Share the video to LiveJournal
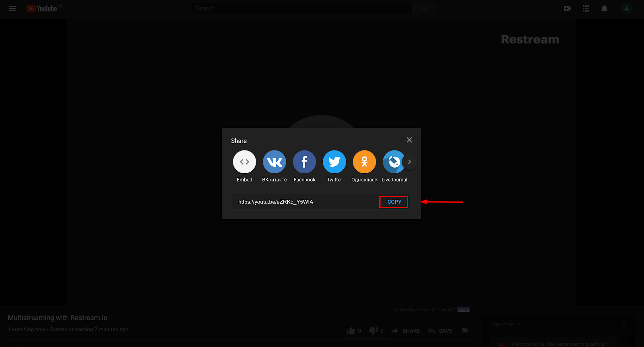Viewport: 644px width, 347px height. point(394,162)
